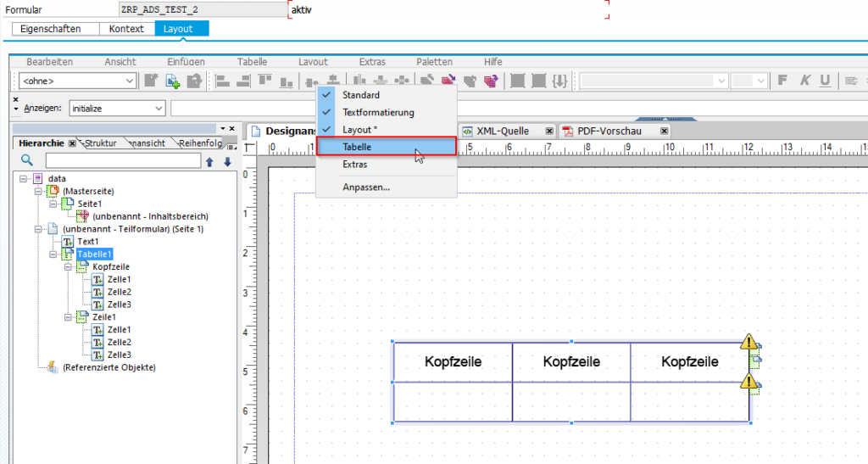Switch to the PDF-Vorschau tab
This screenshot has height=464, width=868.
(609, 131)
